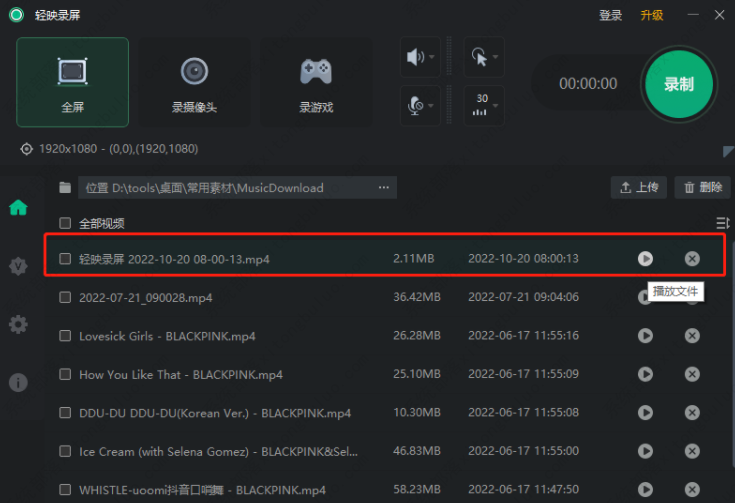Click the 登录 login link
Image resolution: width=735 pixels, height=503 pixels.
tap(610, 15)
